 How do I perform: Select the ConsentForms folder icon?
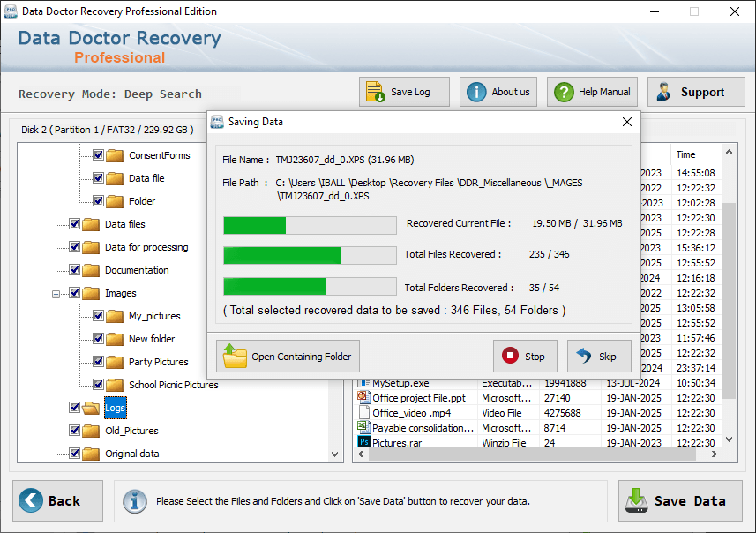(115, 155)
